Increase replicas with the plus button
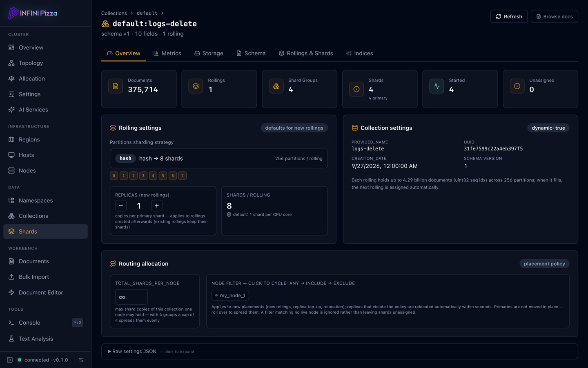The height and width of the screenshot is (368, 588). [x=157, y=206]
